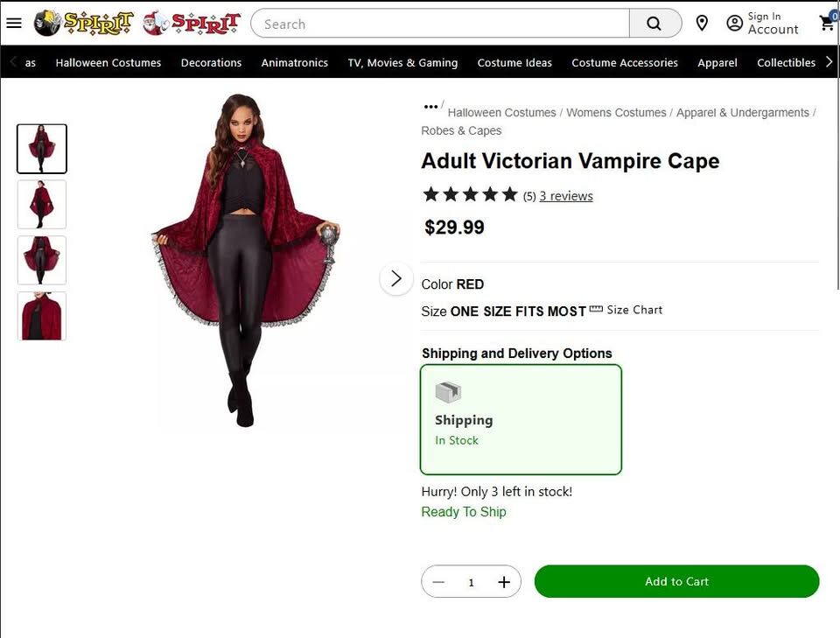
Task: Expand the breadcrumb ellipsis
Action: coord(430,107)
